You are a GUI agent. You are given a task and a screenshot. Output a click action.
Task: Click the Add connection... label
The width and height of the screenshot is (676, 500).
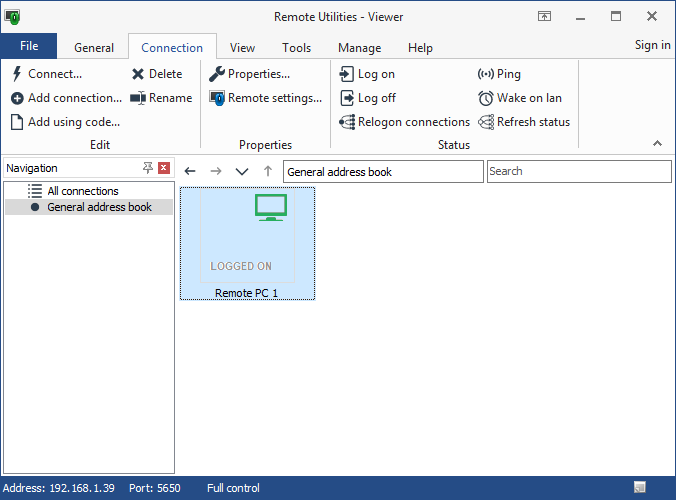(x=75, y=98)
